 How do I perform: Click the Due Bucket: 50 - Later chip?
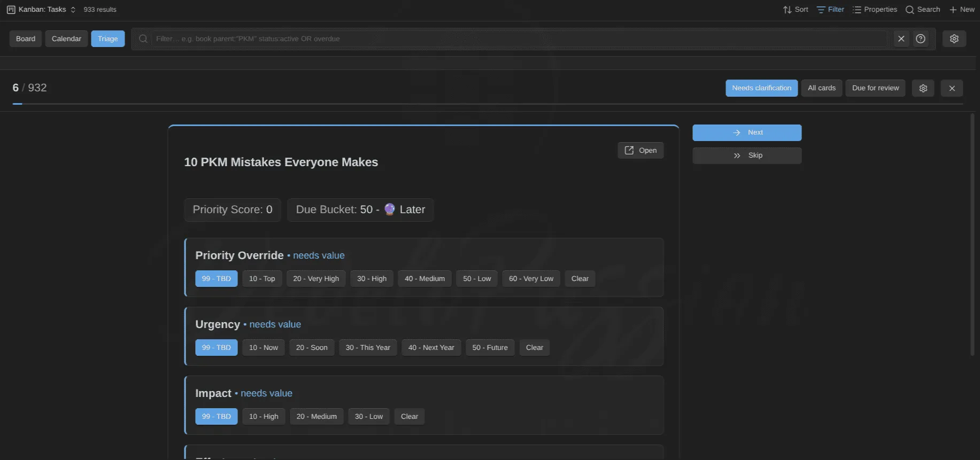pyautogui.click(x=360, y=210)
